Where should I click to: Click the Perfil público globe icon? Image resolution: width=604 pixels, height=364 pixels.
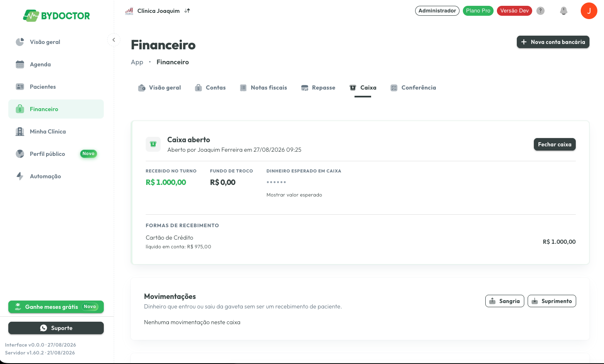pyautogui.click(x=20, y=154)
